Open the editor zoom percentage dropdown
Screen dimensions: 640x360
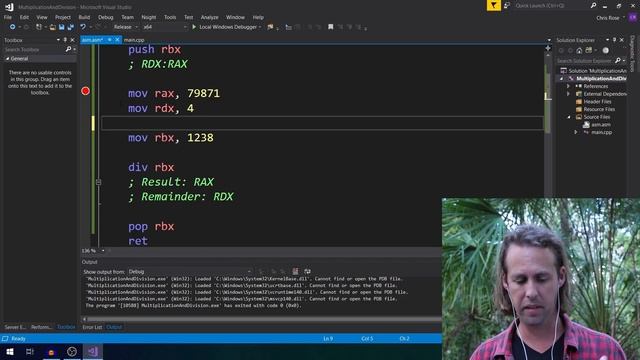coord(103,251)
